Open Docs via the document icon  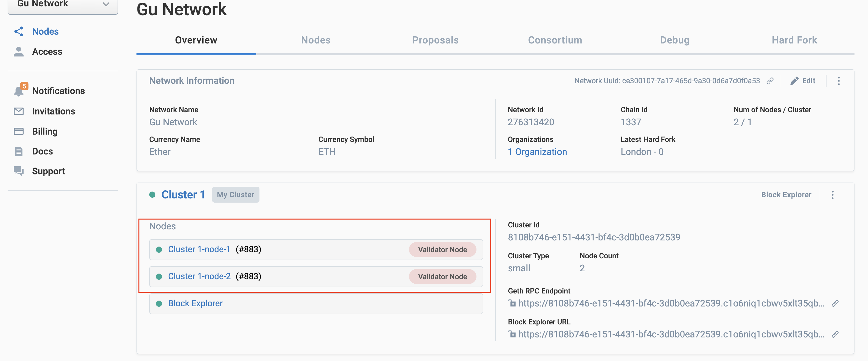[x=18, y=151]
